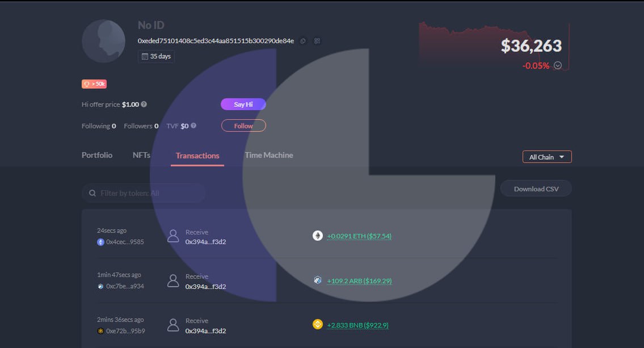Click the copy address icon beside the wallet address
644x348 pixels.
click(x=303, y=41)
